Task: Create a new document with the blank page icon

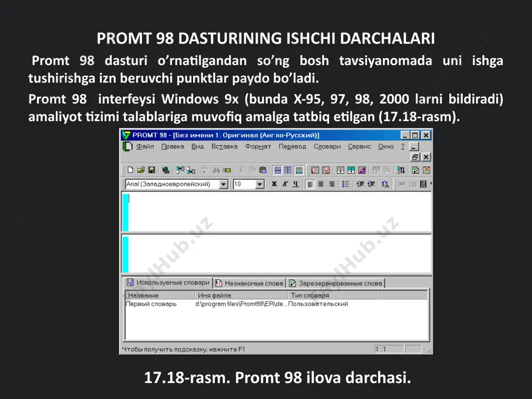Action: [130, 170]
